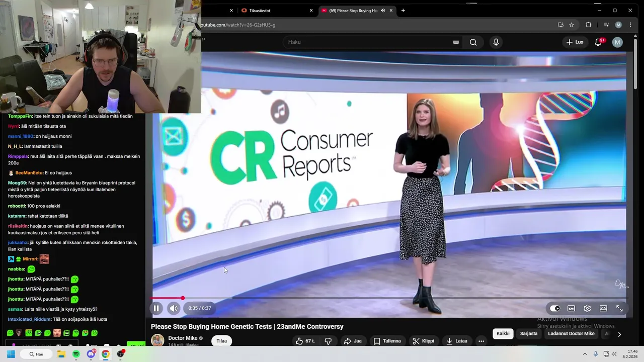Toggle the autoplay switch in player
This screenshot has height=362, width=644.
click(x=555, y=308)
